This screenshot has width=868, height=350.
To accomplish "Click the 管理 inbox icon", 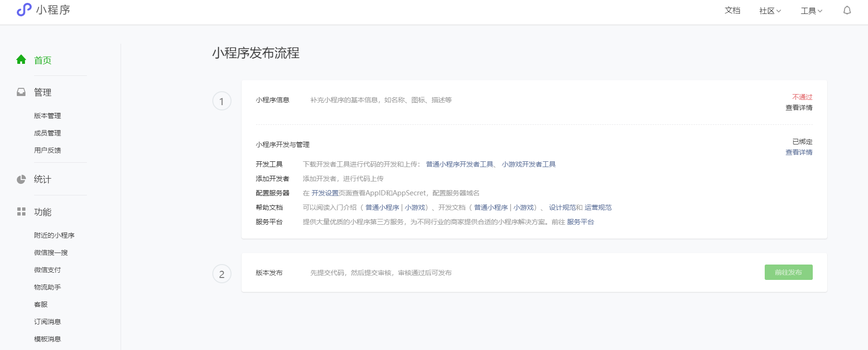I will 21,92.
